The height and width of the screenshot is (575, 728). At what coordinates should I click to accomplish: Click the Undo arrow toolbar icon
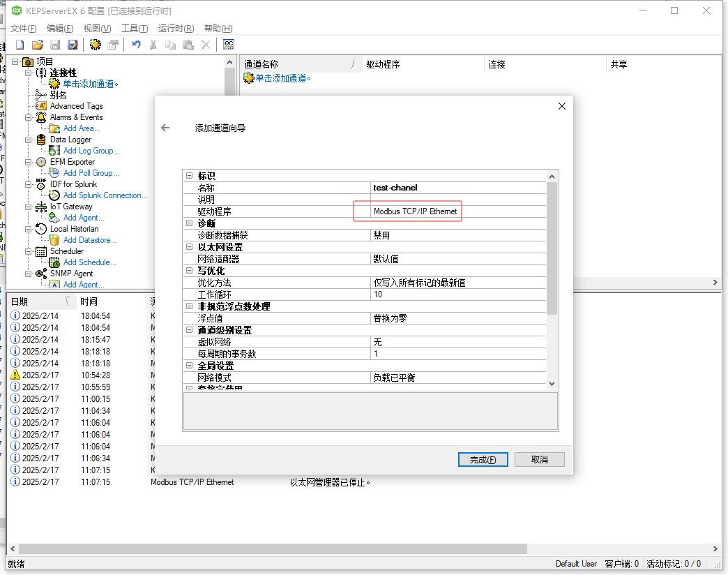click(x=136, y=45)
